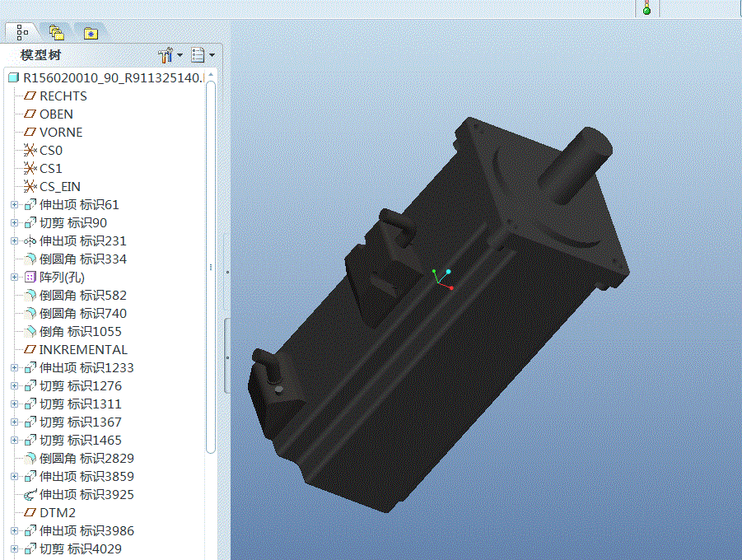Expand the 伸出项 标识3859 protrusion node
The width and height of the screenshot is (742, 560).
click(x=13, y=477)
